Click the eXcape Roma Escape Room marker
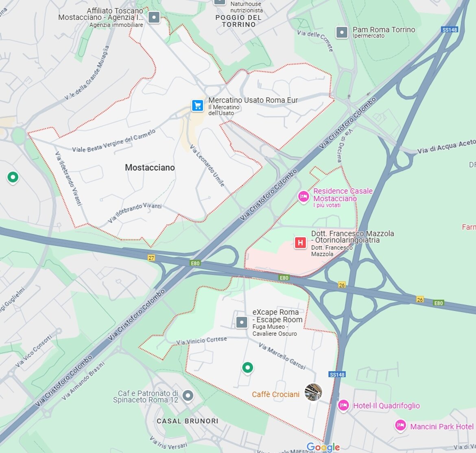476x453 pixels. click(x=242, y=322)
